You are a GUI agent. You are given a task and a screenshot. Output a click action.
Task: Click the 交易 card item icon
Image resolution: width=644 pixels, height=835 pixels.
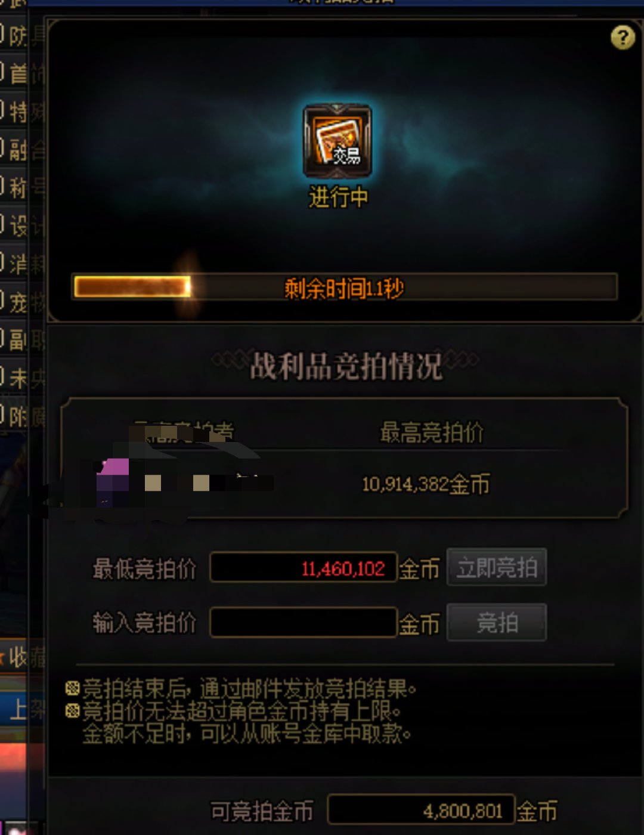338,141
